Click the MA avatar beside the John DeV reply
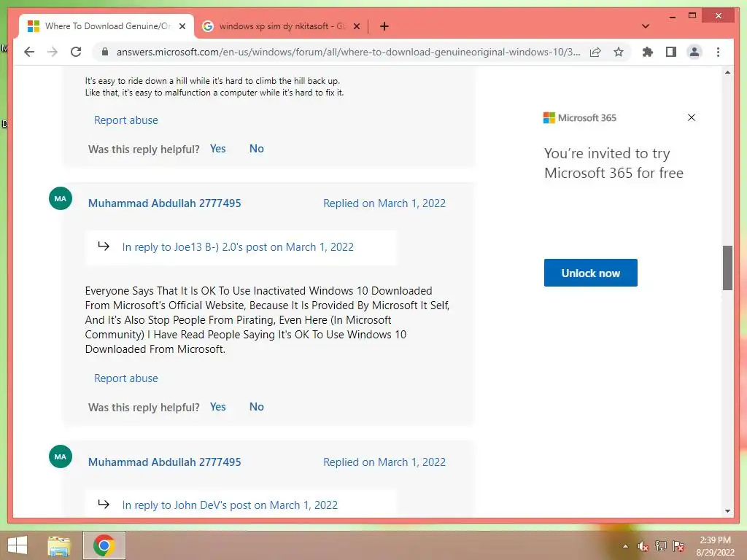The height and width of the screenshot is (560, 747). [x=61, y=456]
